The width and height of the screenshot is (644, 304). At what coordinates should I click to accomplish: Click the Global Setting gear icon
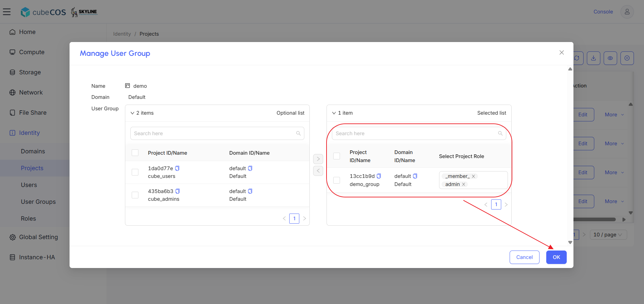12,237
